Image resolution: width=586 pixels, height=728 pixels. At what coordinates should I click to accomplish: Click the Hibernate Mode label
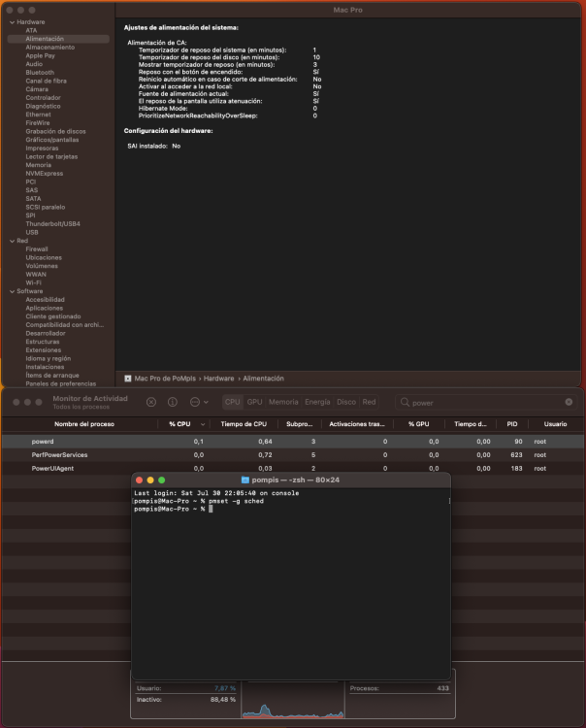[x=163, y=109]
